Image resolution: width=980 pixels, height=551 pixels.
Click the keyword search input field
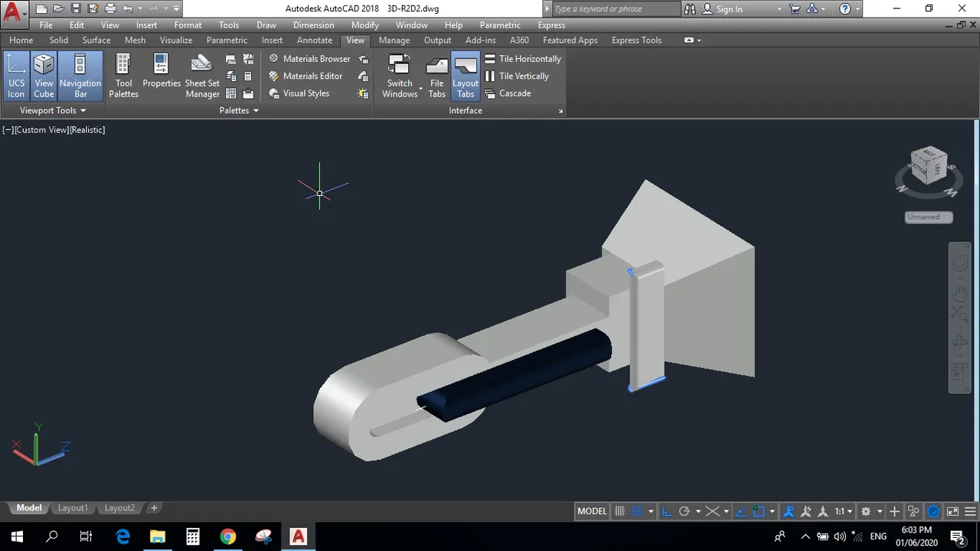coord(616,9)
